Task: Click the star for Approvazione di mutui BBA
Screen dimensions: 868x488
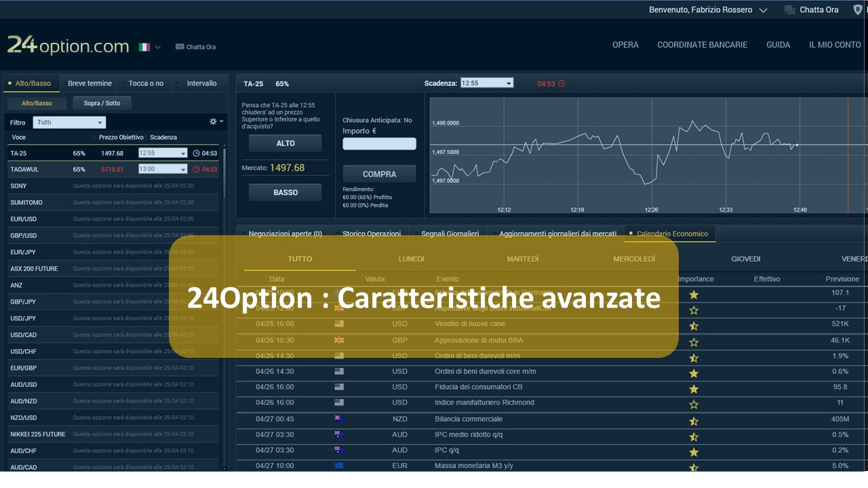Action: (x=694, y=342)
